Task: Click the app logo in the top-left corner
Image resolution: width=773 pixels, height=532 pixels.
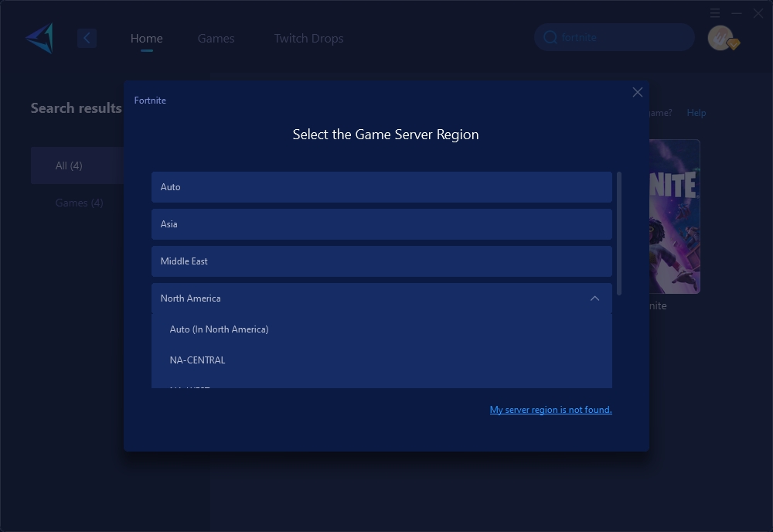Action: point(39,38)
